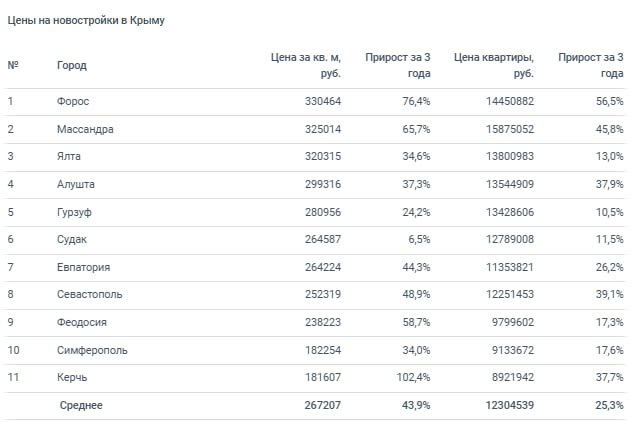Image resolution: width=633 pixels, height=423 pixels.
Task: Click the 'Цена за кв. м, руб.' header
Action: (x=306, y=65)
